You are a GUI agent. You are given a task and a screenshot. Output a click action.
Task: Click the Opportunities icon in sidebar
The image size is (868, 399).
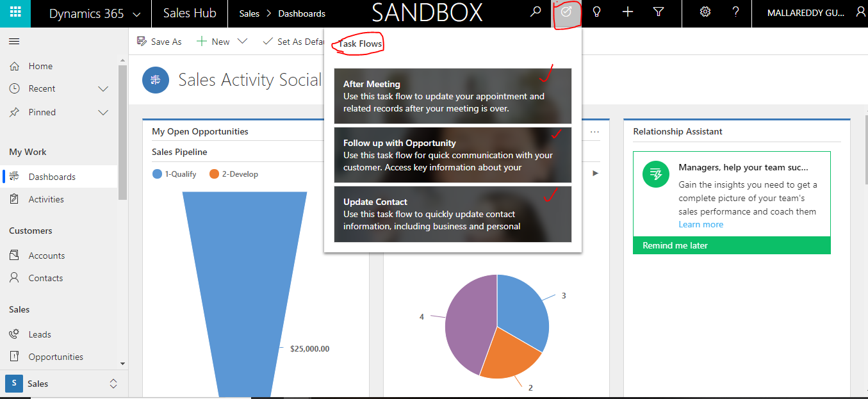(x=14, y=357)
